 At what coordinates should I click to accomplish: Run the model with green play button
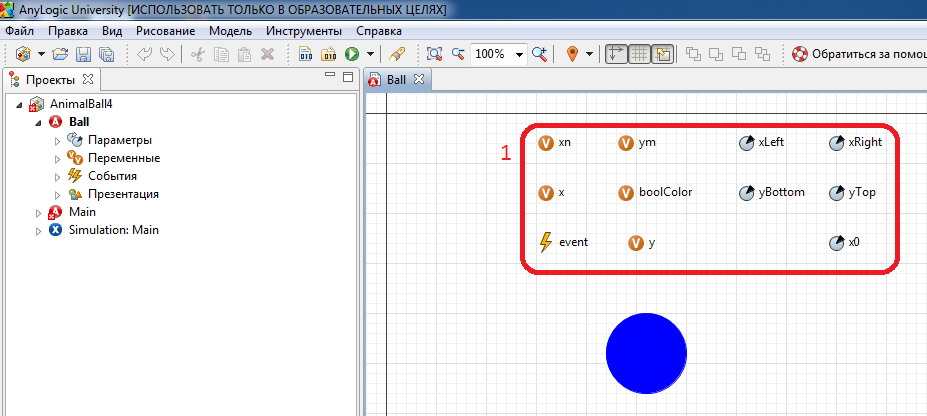coord(352,54)
